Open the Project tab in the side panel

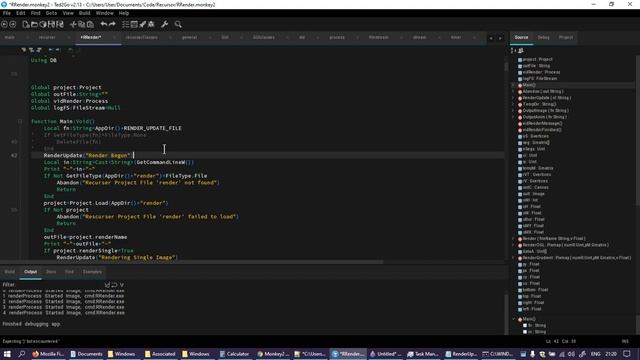(566, 38)
